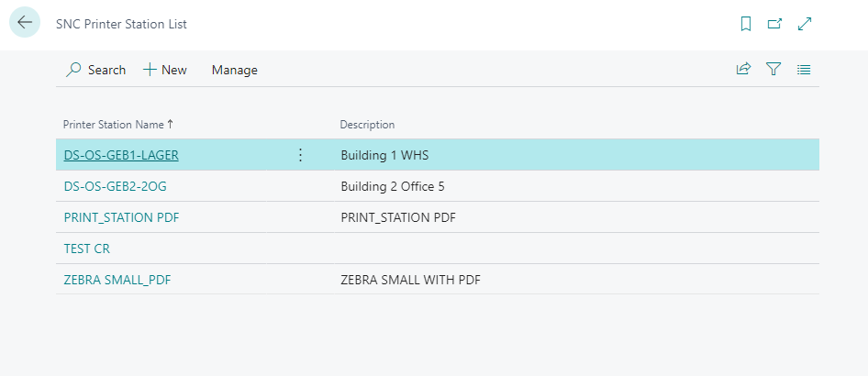Expand the page with the diagonal arrows icon
This screenshot has height=376, width=868.
click(805, 24)
